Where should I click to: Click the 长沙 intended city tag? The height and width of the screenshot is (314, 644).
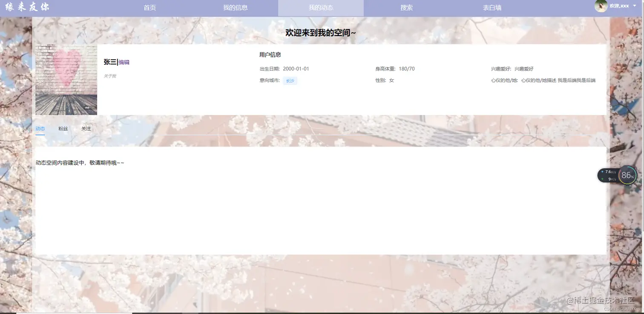(x=290, y=81)
